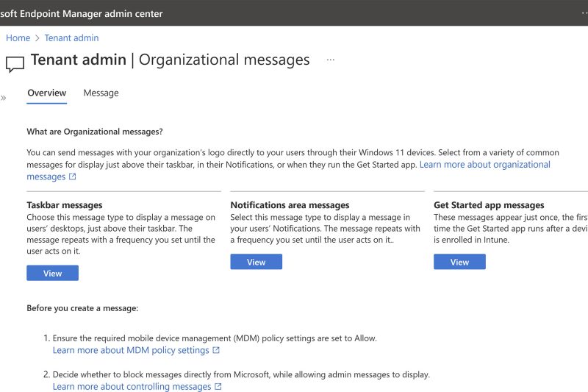The width and height of the screenshot is (588, 392).
Task: Click external icon beside MDM policy settings
Action: click(216, 350)
